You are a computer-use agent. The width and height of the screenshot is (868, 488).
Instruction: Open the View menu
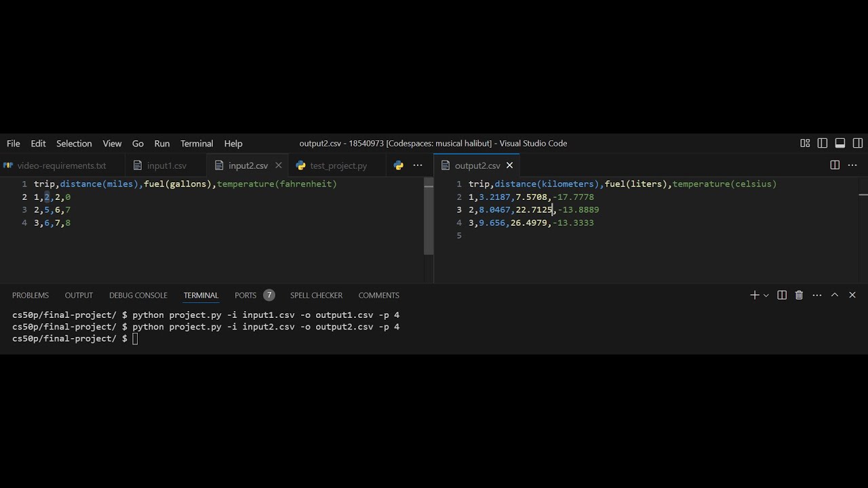click(112, 143)
